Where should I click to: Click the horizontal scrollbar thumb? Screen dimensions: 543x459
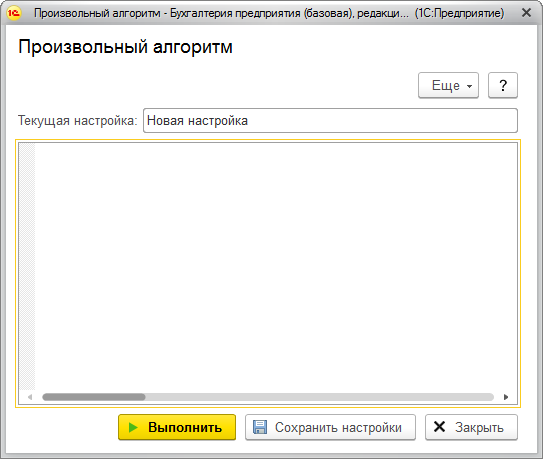pyautogui.click(x=94, y=397)
